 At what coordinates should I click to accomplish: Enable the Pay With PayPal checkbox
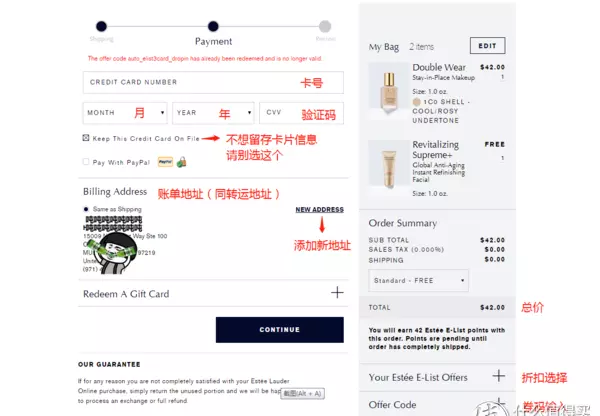point(86,162)
